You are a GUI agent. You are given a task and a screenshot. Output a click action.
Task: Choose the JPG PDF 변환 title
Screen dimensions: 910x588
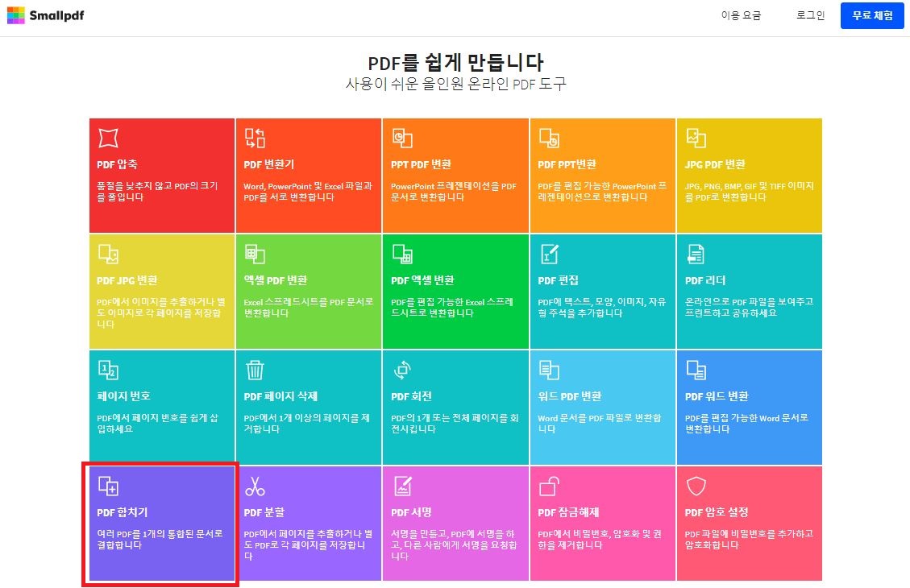(715, 164)
